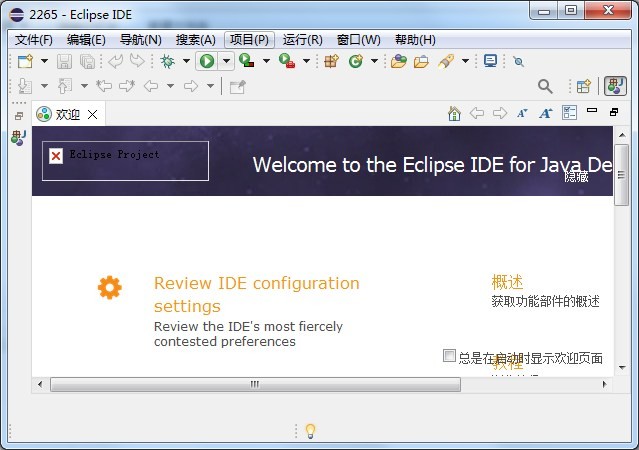This screenshot has width=639, height=450.
Task: Click the Save icon in toolbar
Action: (64, 62)
